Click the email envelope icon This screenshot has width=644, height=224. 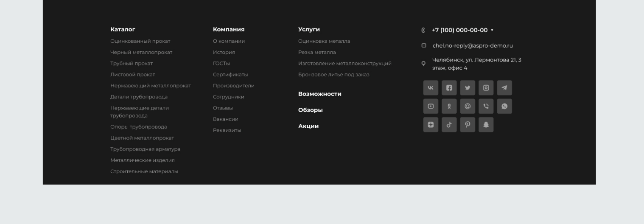click(423, 45)
